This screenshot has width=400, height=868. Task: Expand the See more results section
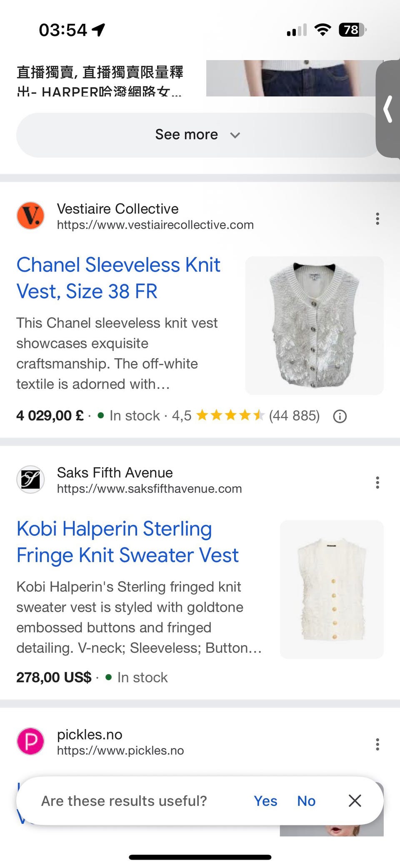(197, 135)
